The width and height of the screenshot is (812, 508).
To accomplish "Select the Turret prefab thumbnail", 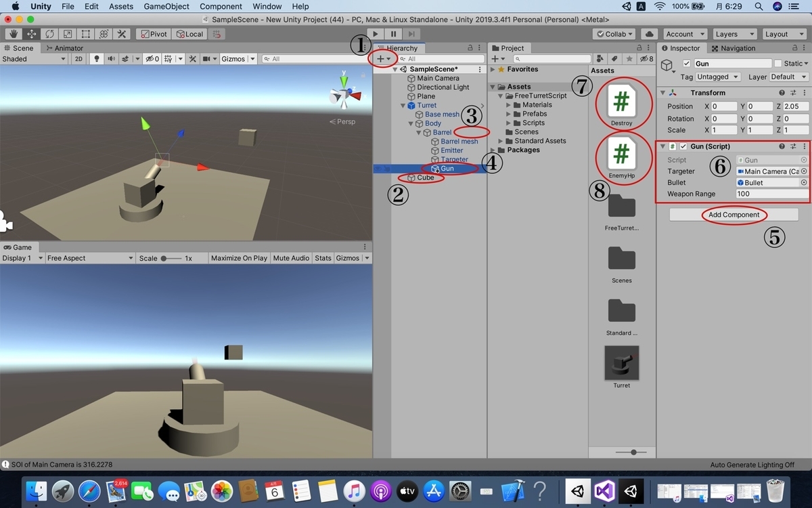I will 621,366.
